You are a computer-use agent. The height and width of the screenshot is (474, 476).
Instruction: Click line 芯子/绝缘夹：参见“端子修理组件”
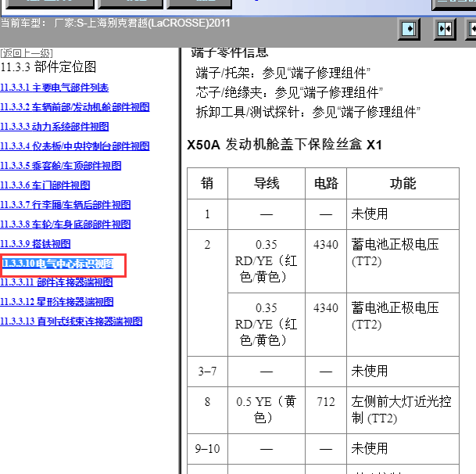289,92
